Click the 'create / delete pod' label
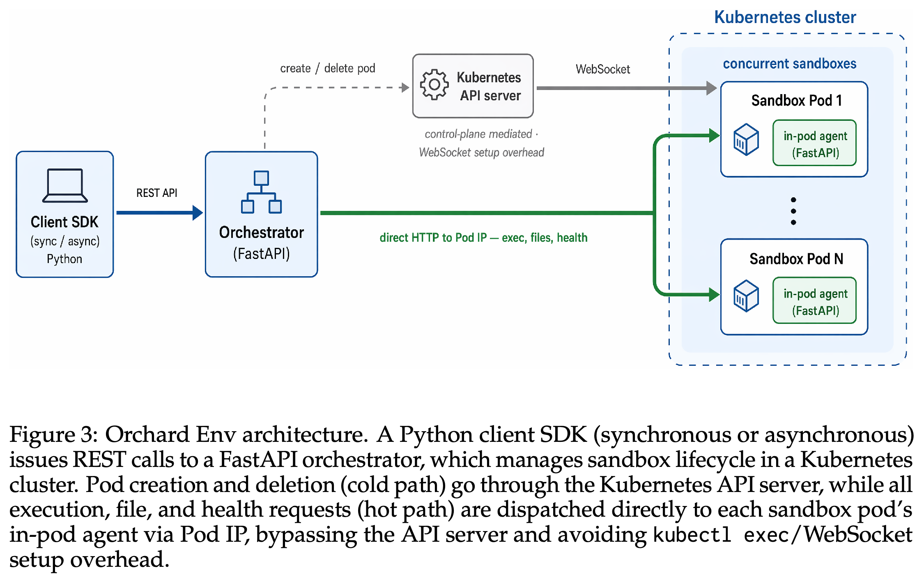 pyautogui.click(x=327, y=68)
